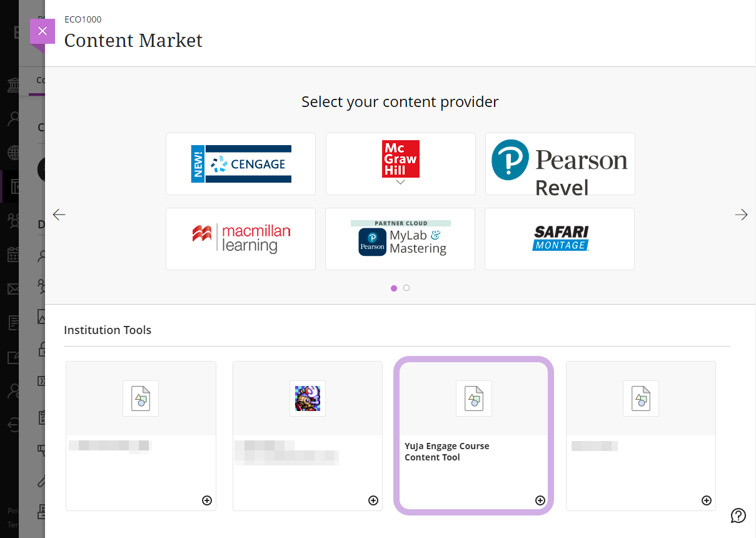756x538 pixels.
Task: Click the YuJa Engage tool file icon
Action: pos(474,398)
